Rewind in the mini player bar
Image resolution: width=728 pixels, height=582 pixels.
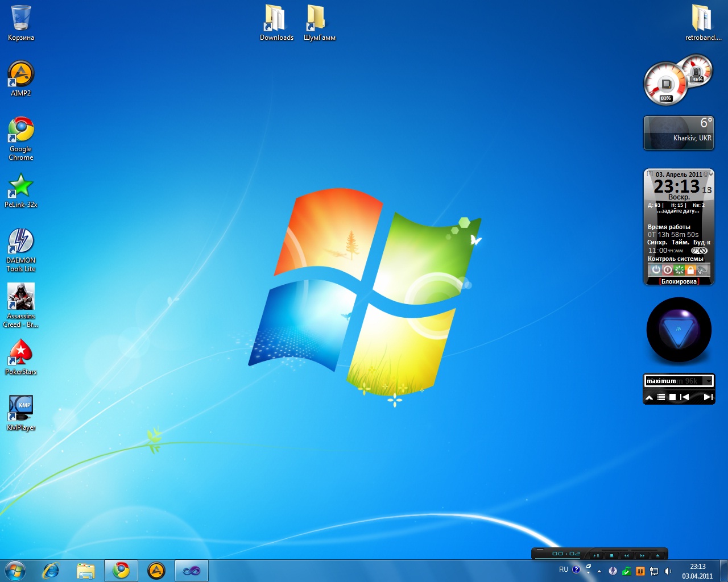pyautogui.click(x=627, y=555)
